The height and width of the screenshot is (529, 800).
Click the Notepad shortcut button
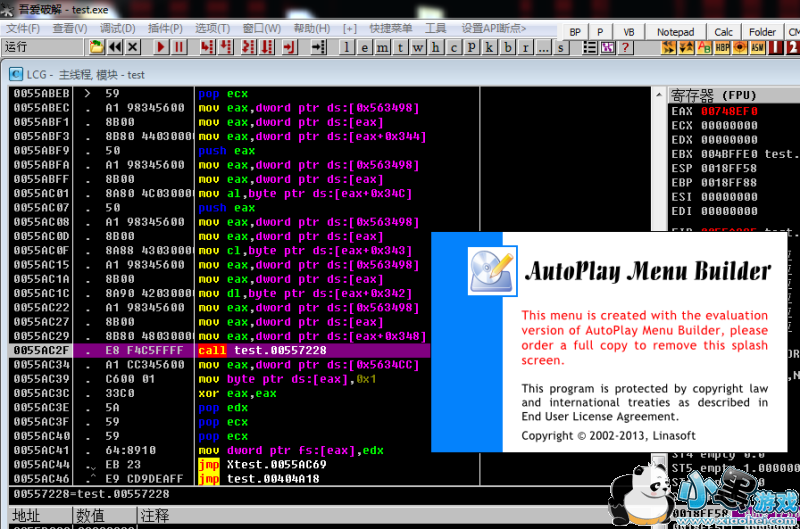(675, 31)
